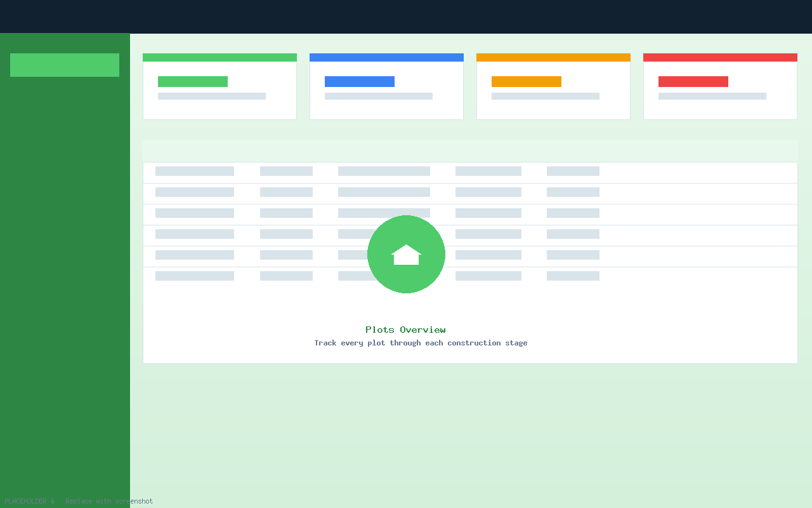Toggle the second table row selection
This screenshot has height=508, width=812.
(x=470, y=192)
